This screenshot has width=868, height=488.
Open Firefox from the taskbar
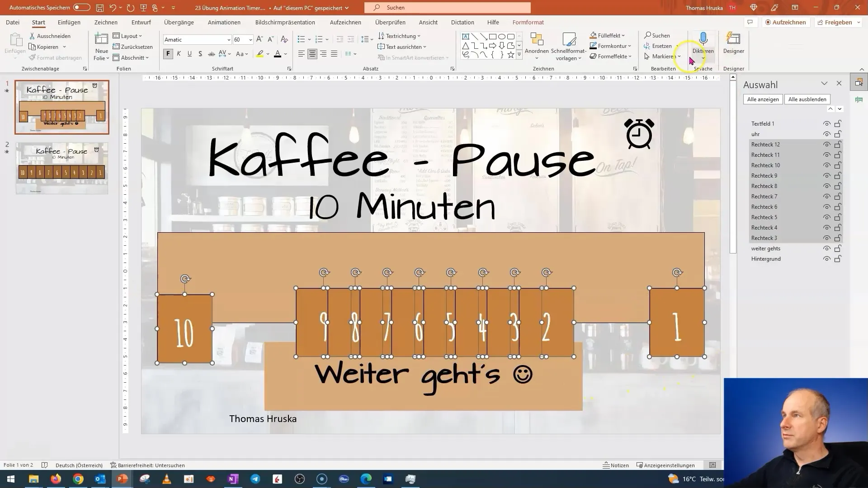point(56,479)
